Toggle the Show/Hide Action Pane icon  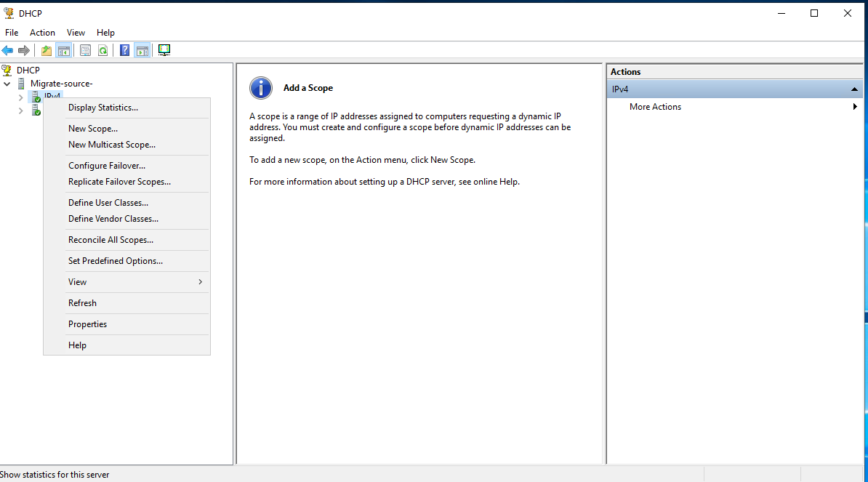click(142, 49)
